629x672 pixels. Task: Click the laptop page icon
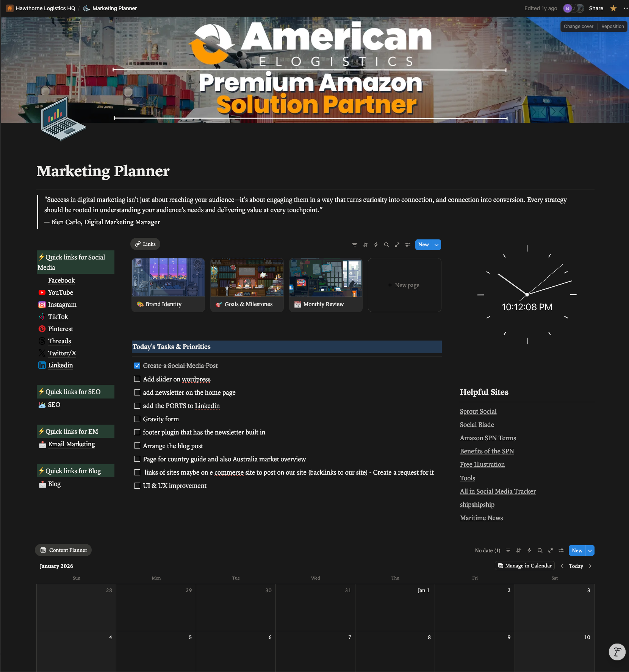(x=63, y=119)
